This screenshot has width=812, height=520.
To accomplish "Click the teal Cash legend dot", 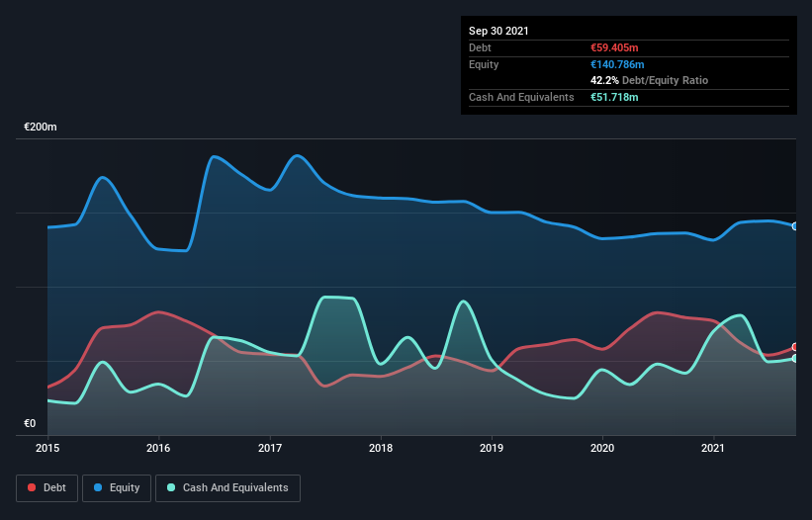I will pyautogui.click(x=171, y=487).
